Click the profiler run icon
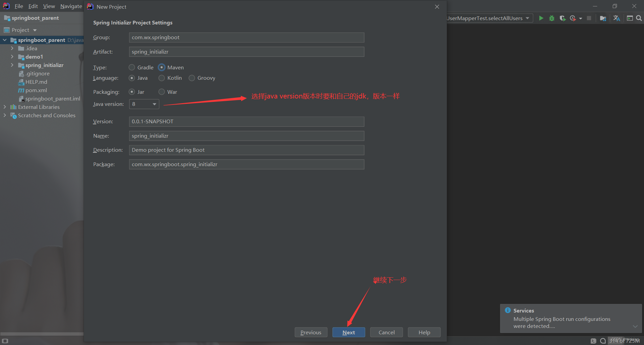 573,18
